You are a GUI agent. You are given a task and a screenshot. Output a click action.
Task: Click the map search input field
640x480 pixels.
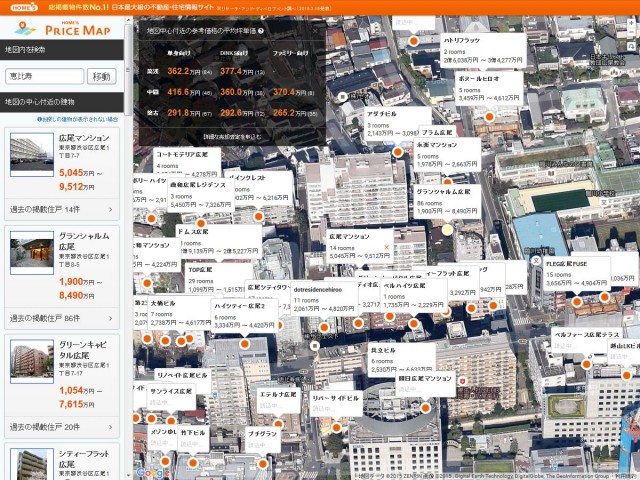[x=45, y=76]
